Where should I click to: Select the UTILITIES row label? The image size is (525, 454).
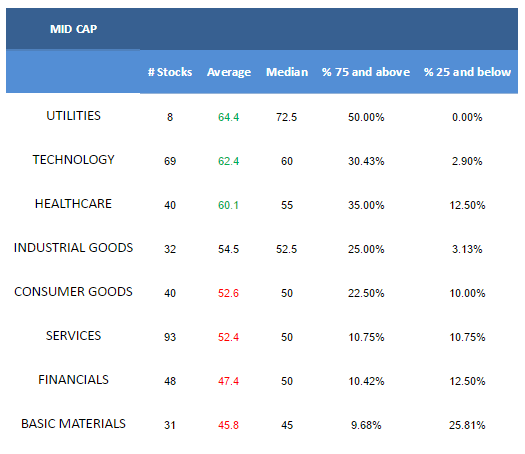pyautogui.click(x=73, y=116)
